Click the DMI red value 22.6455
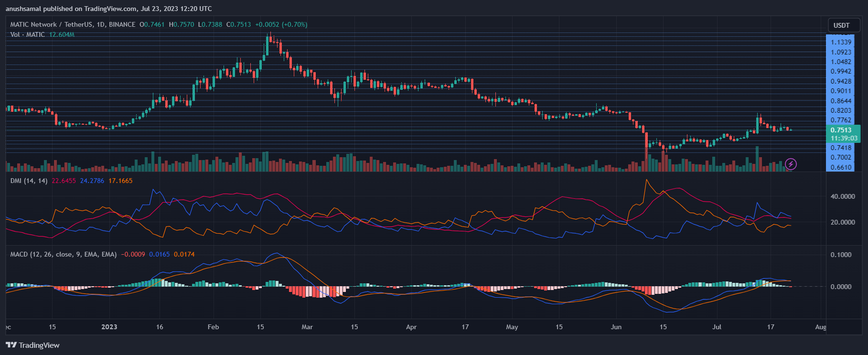The image size is (868, 355). (x=64, y=181)
